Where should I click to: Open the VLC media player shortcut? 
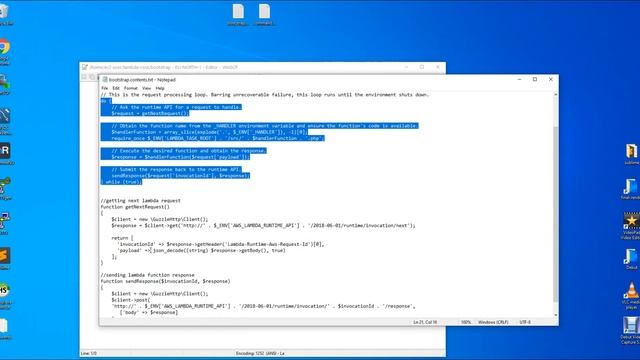coord(631,296)
